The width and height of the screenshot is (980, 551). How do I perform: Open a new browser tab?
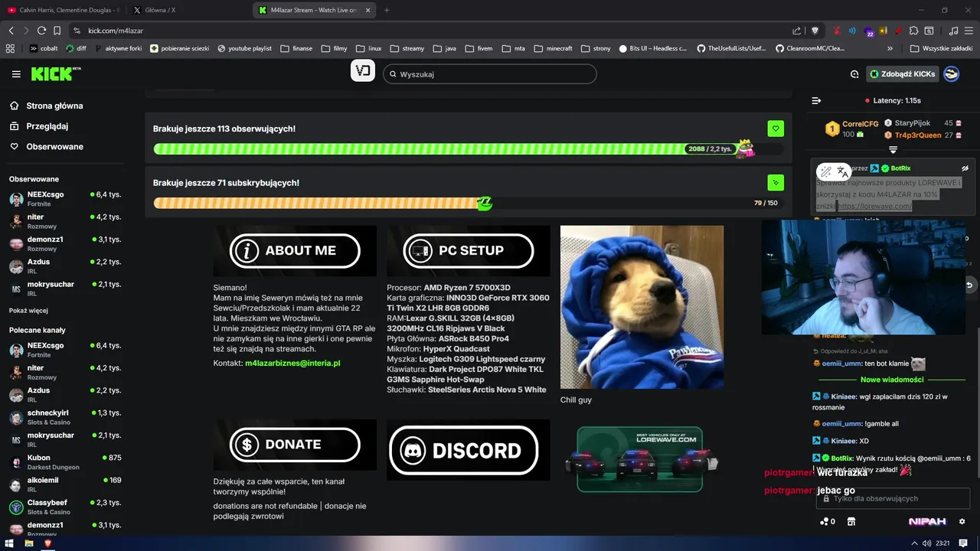387,10
